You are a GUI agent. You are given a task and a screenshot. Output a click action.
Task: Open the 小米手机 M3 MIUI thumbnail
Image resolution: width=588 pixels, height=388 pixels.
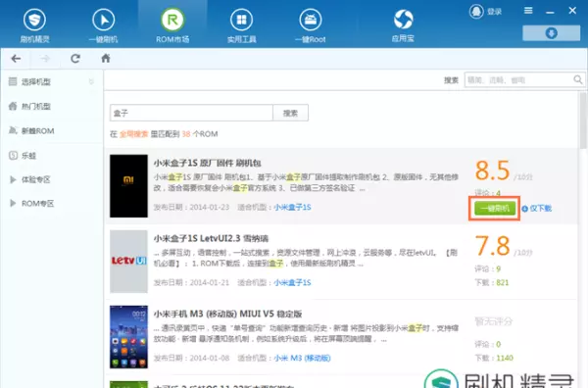[128, 337]
